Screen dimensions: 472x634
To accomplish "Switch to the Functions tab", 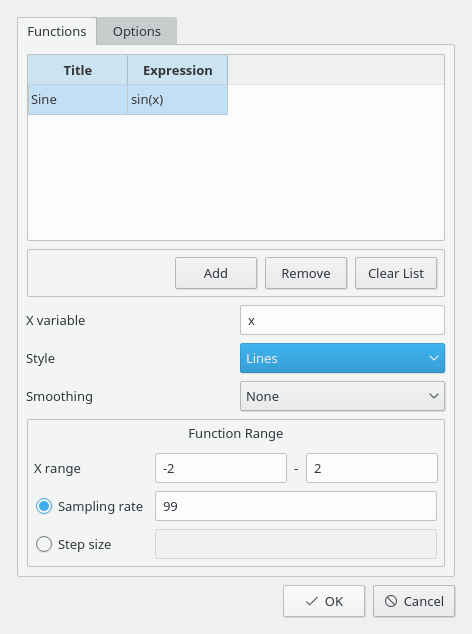I will pyautogui.click(x=57, y=31).
